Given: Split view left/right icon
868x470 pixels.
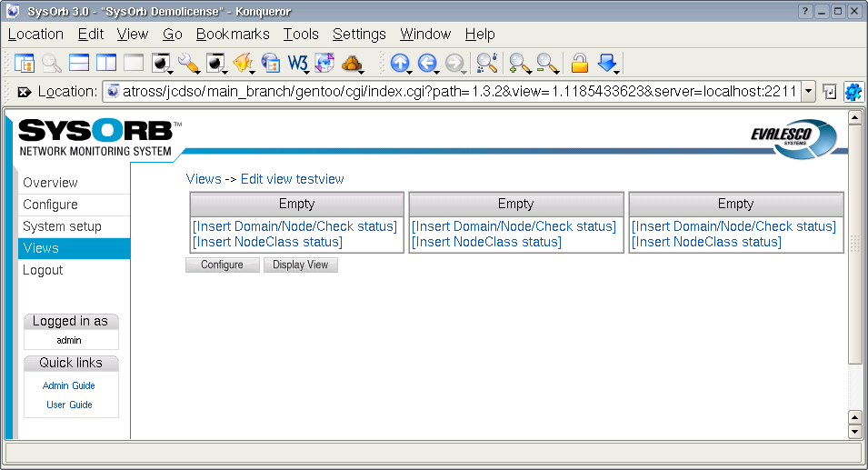Looking at the screenshot, I should click(106, 63).
